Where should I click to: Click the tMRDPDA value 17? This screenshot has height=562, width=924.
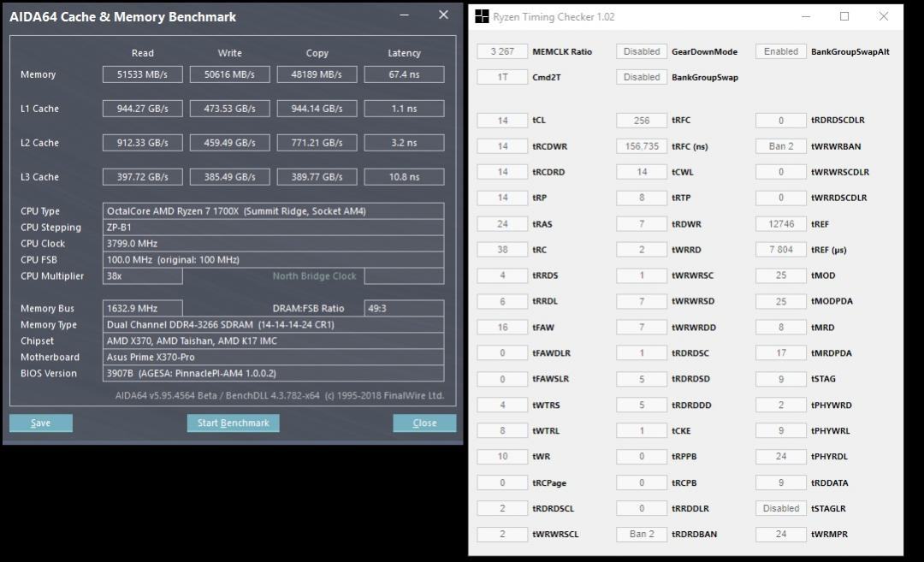(781, 353)
